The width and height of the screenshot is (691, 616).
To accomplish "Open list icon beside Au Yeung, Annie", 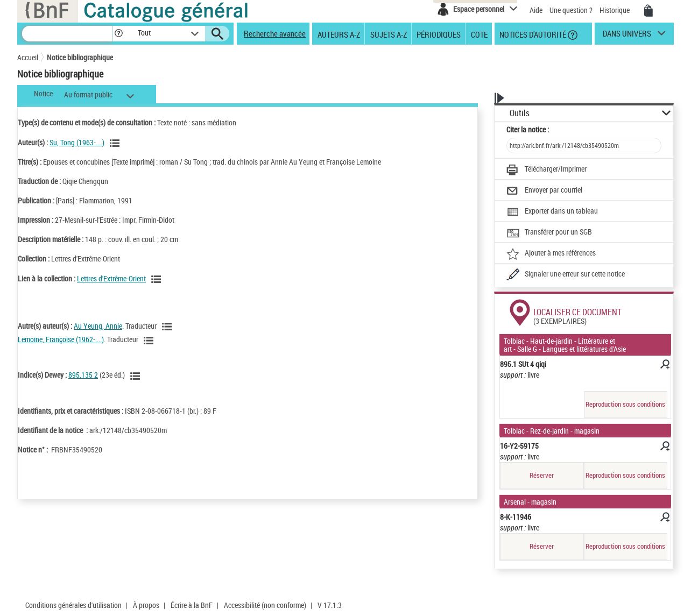I will tap(167, 327).
